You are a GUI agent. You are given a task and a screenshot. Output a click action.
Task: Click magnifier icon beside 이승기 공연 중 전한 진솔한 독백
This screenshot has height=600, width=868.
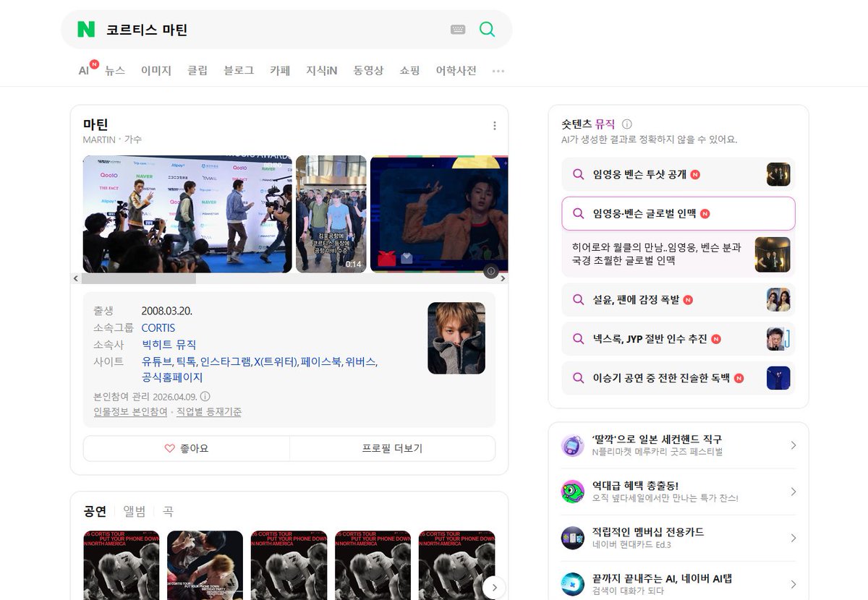(x=578, y=377)
